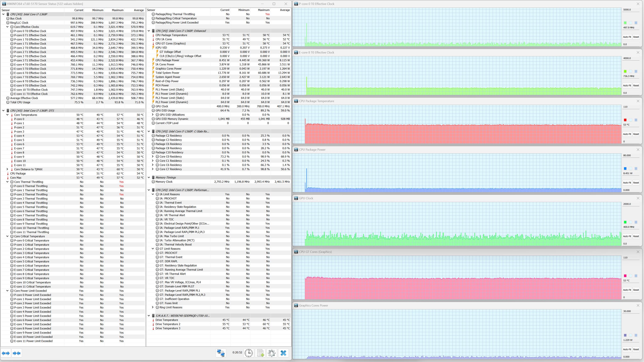
Task: Click green color swatch of P-core 0 graph
Action: click(625, 23)
